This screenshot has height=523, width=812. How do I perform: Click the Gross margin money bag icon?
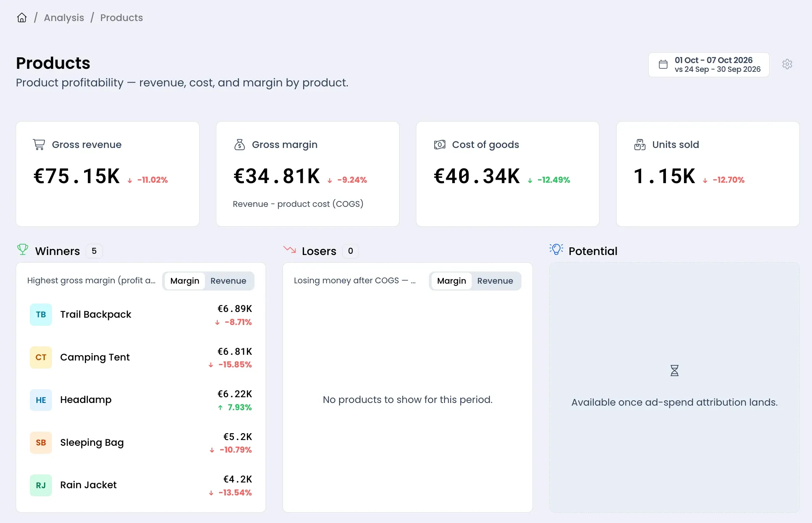tap(239, 145)
